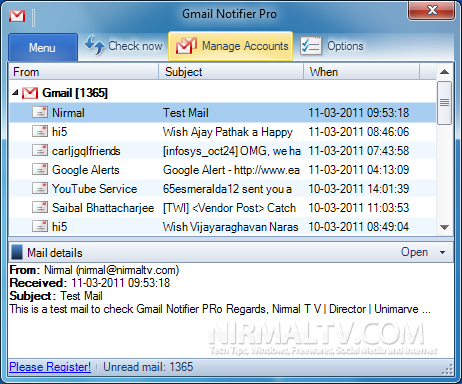The width and height of the screenshot is (462, 384).
Task: Click time 11-03-2011 09:53:18 in list
Action: click(x=358, y=113)
